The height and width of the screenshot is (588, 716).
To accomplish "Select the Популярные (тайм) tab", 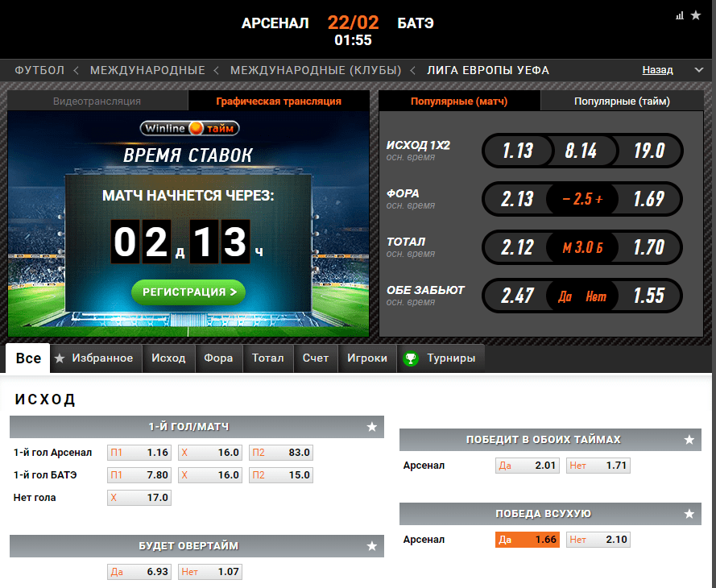I will pos(622,101).
